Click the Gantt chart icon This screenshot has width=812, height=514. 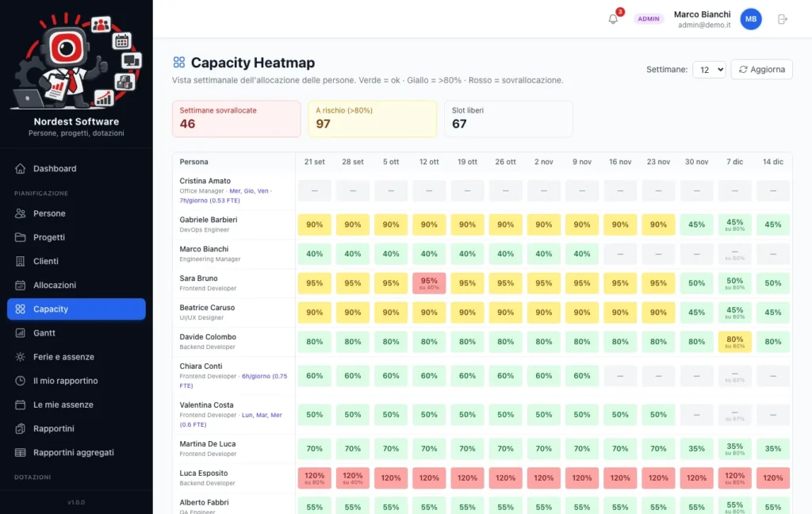coord(20,332)
